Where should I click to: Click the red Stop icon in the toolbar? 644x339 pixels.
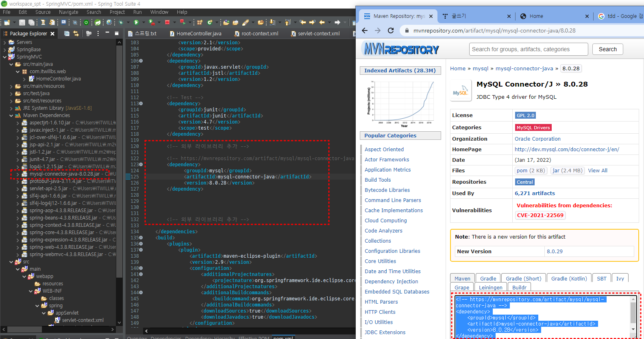pyautogui.click(x=167, y=22)
